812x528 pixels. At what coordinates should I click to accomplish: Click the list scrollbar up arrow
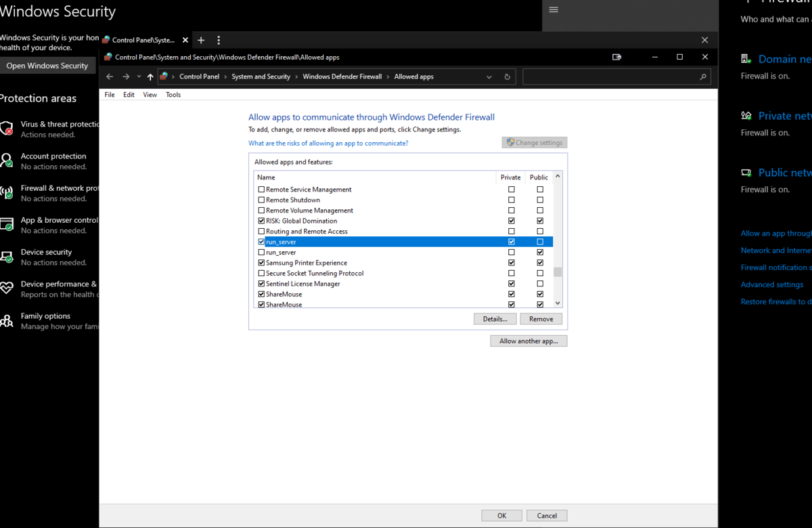(x=558, y=177)
